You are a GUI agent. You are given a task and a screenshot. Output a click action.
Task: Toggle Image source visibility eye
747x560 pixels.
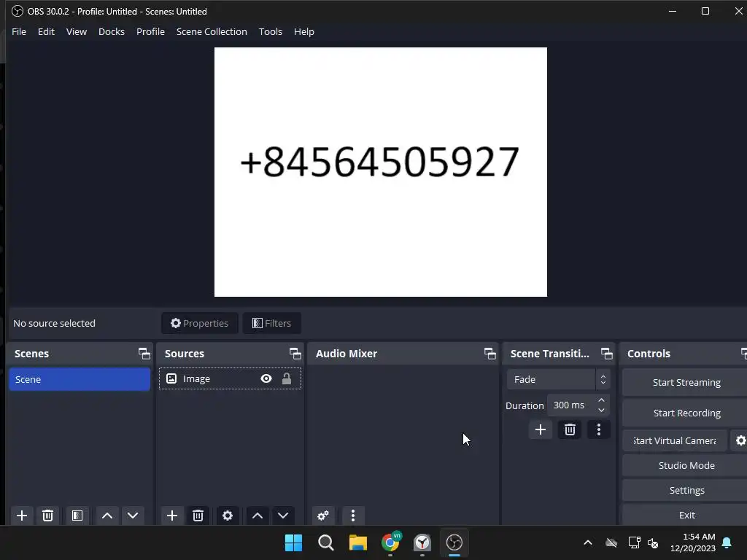tap(266, 378)
